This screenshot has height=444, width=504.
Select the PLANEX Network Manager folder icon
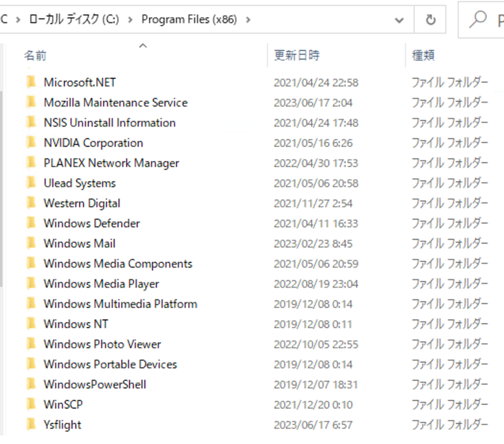coord(31,163)
